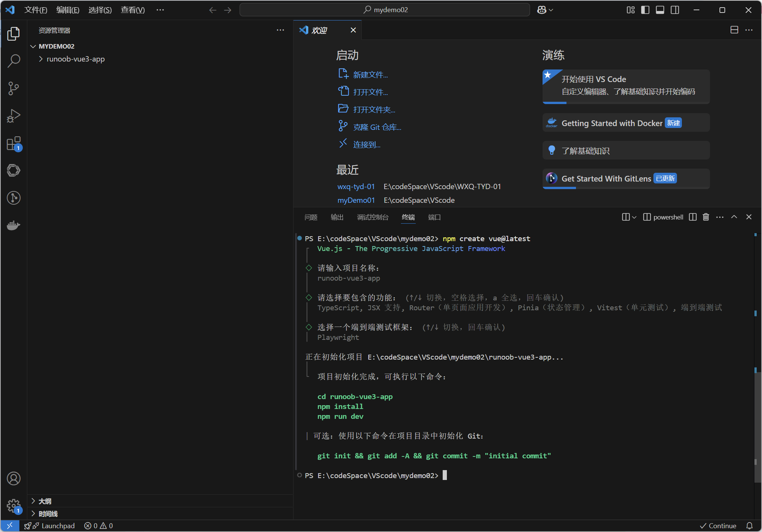Switch to the 输出 panel tab
The image size is (762, 532).
click(x=337, y=217)
